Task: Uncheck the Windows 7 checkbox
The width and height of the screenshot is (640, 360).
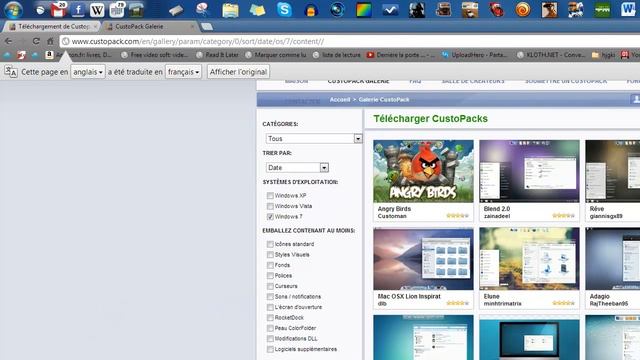Action: point(270,217)
